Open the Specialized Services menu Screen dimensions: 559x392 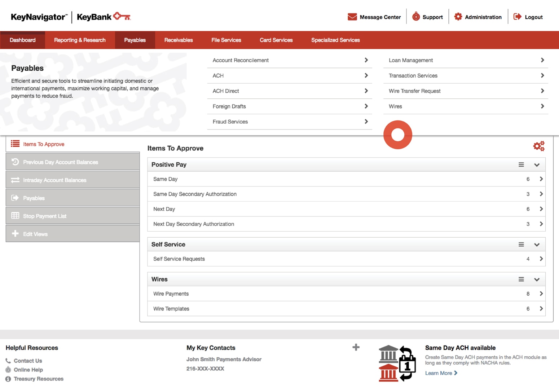335,40
